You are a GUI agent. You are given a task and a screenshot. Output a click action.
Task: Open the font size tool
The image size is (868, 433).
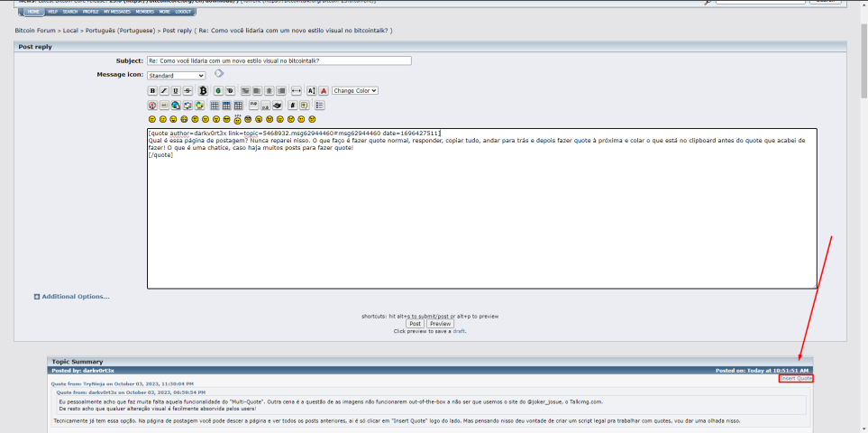312,91
